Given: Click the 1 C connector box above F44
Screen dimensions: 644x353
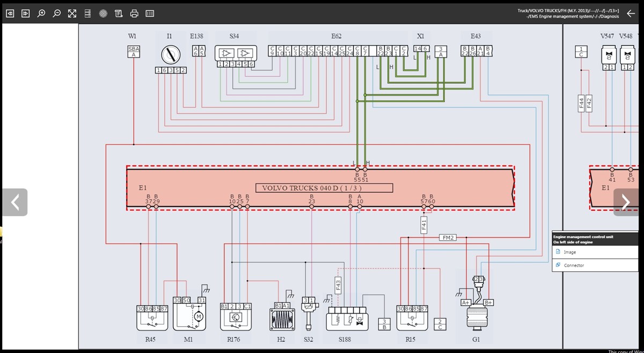Looking at the screenshot, I should tap(581, 52).
